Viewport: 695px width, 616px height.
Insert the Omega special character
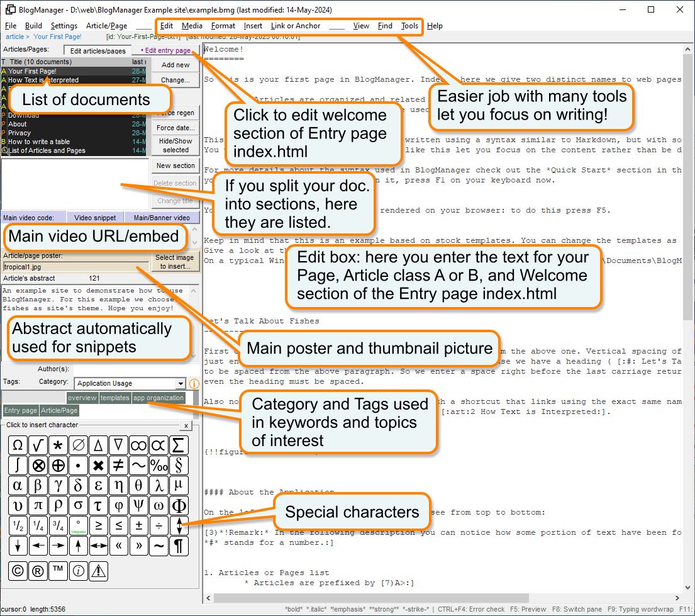click(17, 445)
